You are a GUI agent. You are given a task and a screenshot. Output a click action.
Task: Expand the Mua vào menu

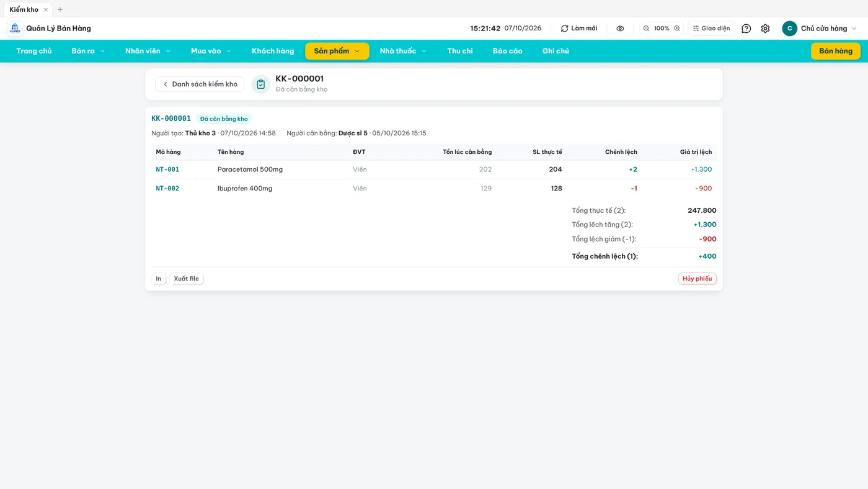pyautogui.click(x=211, y=51)
